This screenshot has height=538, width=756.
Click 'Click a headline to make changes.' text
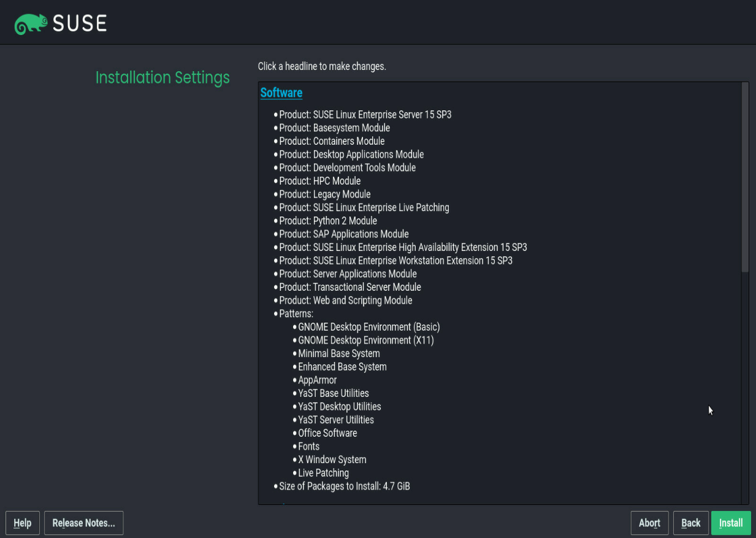point(322,66)
